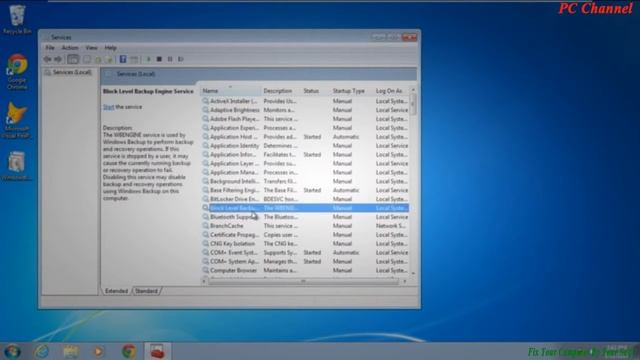The image size is (640, 360).
Task: Open Help via the blue question-mark icon
Action: coord(123,59)
